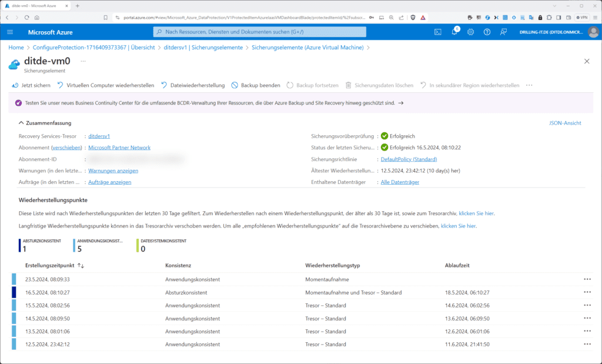Click the Wiederherstellungstyp column header
The width and height of the screenshot is (602, 364).
click(333, 265)
